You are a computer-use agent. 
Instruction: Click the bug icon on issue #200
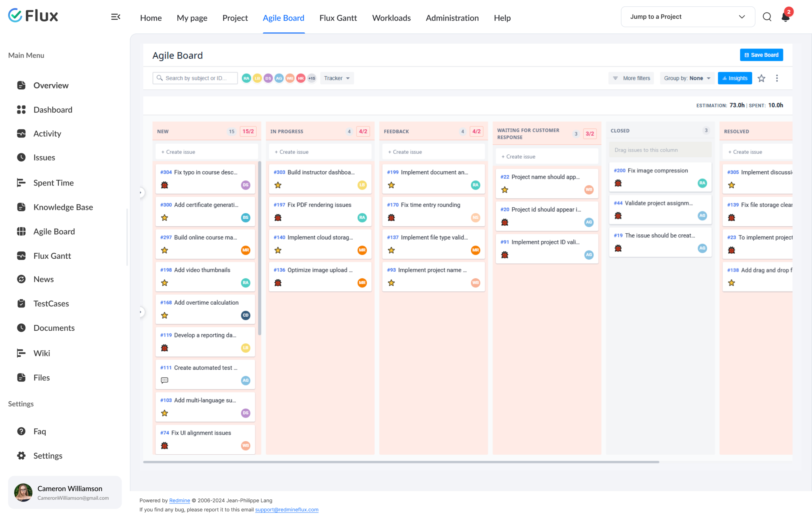[618, 183]
